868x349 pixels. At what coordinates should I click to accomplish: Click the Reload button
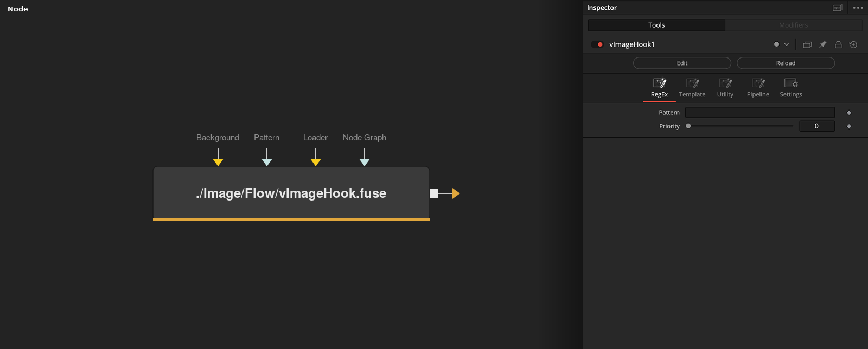click(x=786, y=63)
